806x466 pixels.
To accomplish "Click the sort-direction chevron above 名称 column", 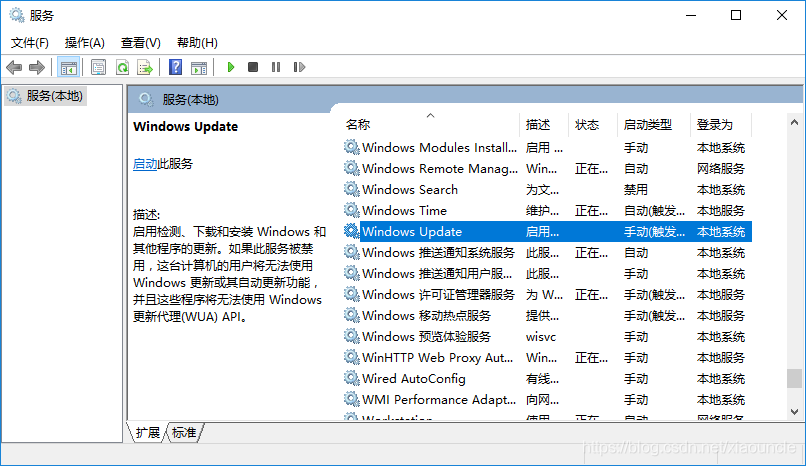I will click(430, 116).
